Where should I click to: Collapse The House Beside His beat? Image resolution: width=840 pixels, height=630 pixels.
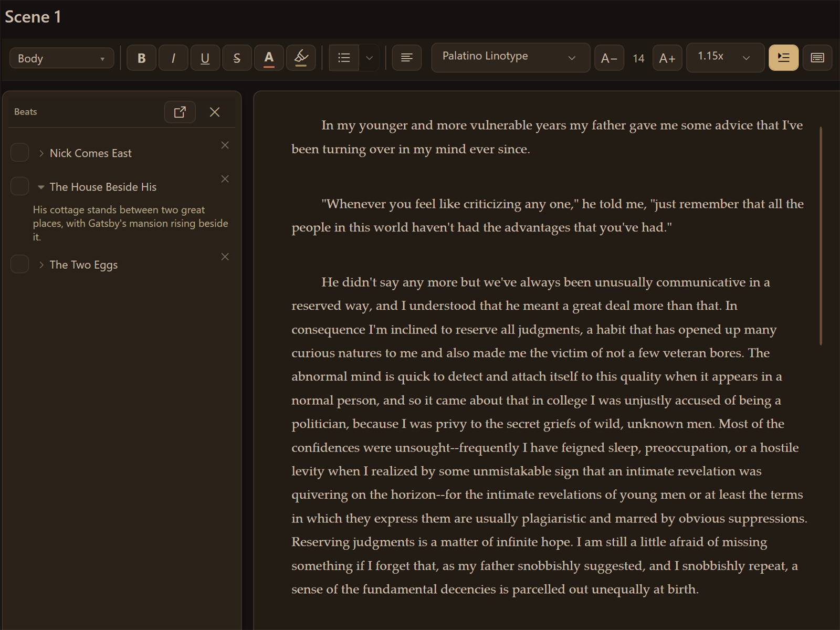pyautogui.click(x=41, y=187)
